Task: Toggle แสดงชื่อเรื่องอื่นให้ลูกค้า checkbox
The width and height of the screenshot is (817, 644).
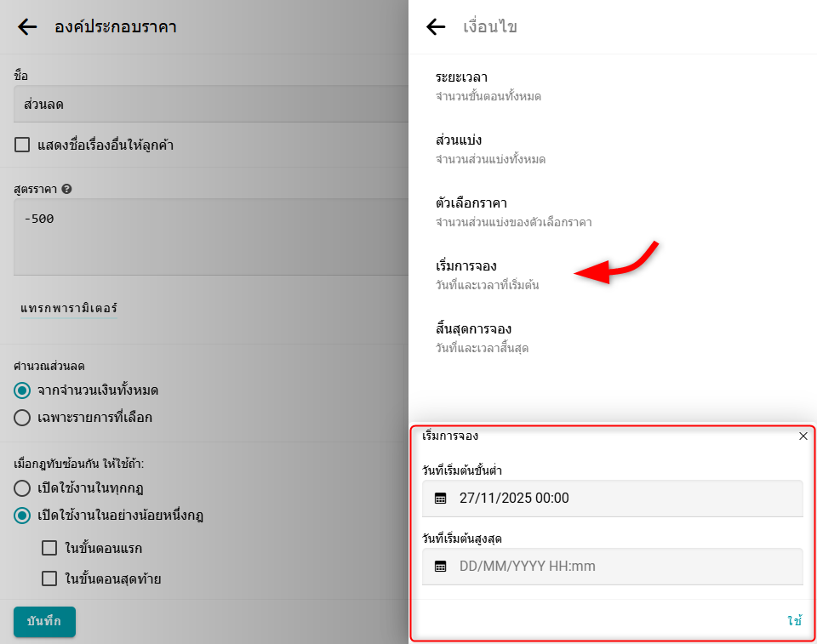Action: (x=22, y=145)
